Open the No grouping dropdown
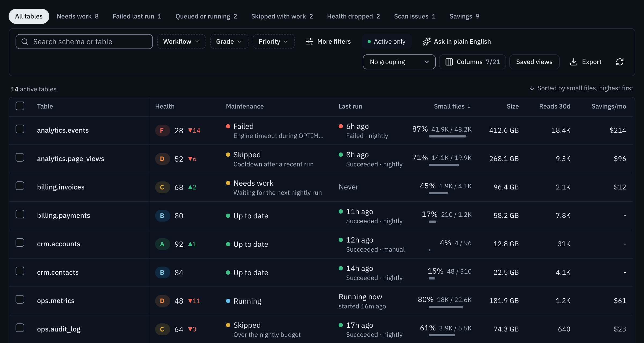Viewport: 644px width, 343px height. click(399, 62)
